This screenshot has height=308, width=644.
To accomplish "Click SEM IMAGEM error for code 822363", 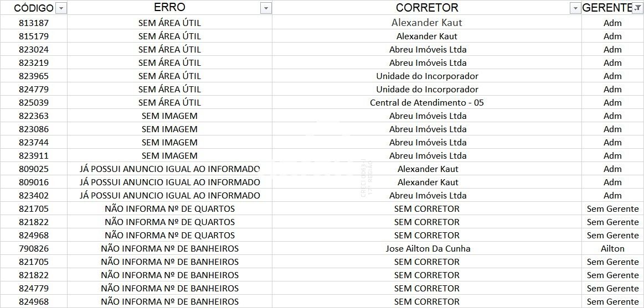I will [x=169, y=116].
